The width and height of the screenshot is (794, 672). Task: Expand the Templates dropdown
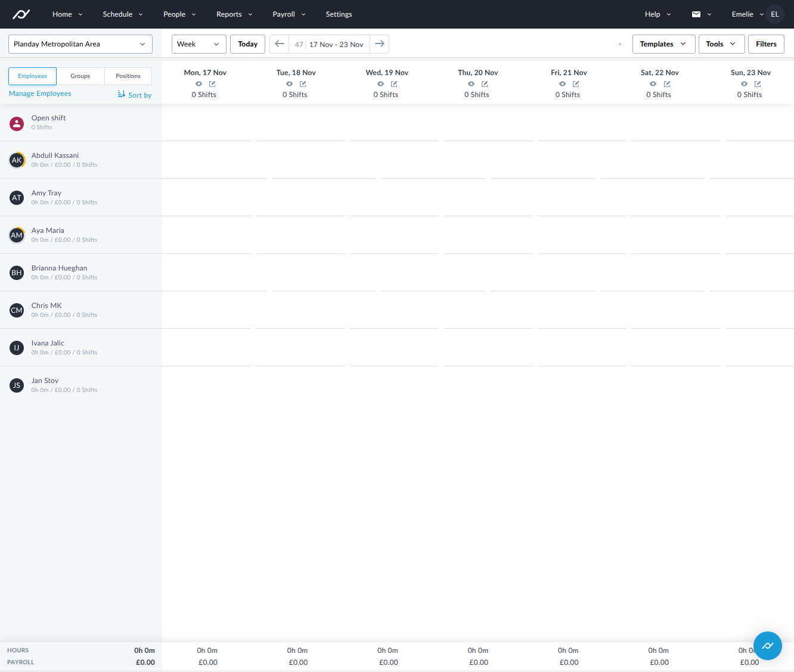coord(663,43)
